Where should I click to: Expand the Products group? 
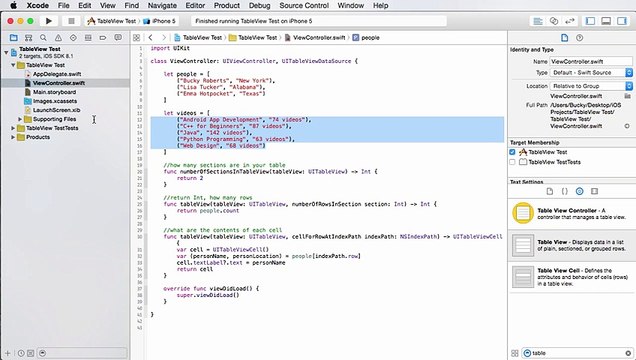click(13, 137)
